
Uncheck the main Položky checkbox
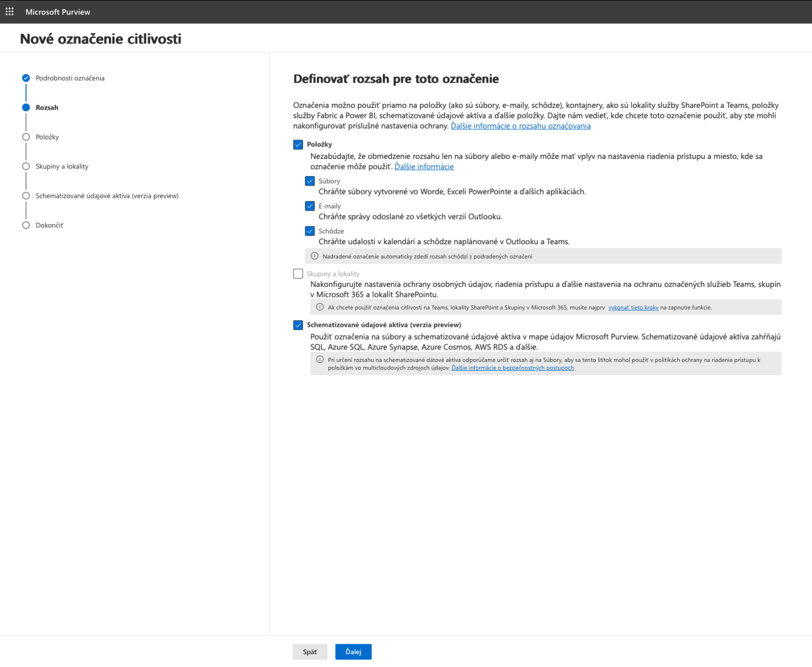(x=298, y=145)
